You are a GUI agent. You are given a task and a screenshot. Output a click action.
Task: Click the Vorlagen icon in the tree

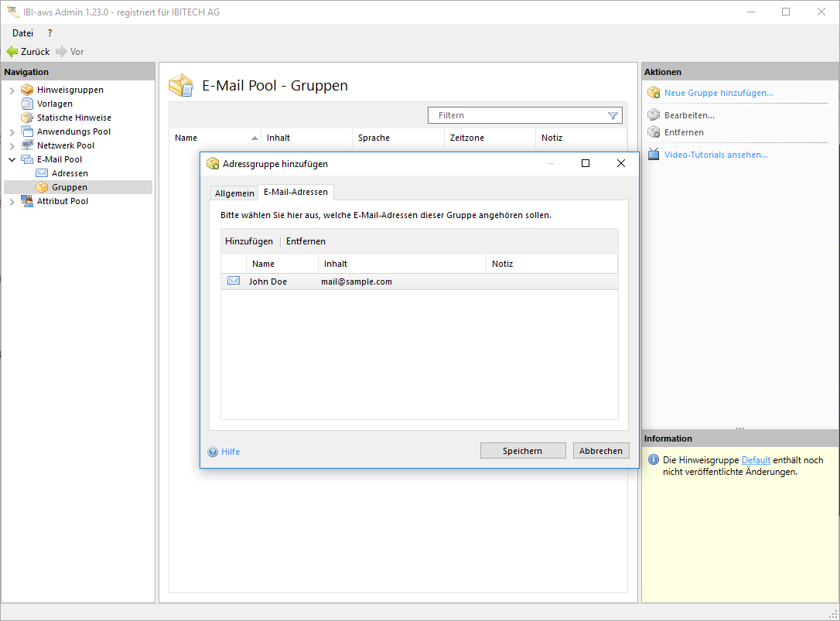[27, 104]
